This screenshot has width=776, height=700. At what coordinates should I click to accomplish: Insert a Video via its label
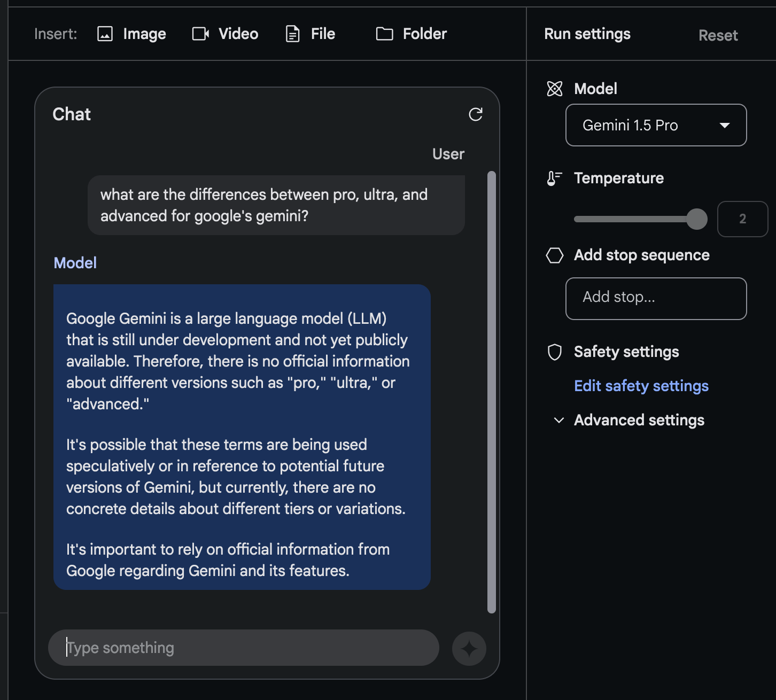pyautogui.click(x=238, y=34)
